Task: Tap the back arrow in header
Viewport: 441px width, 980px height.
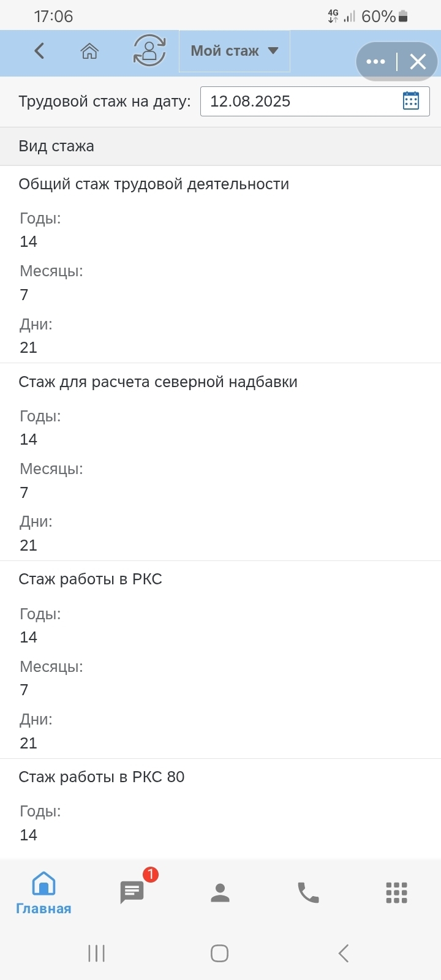Action: [39, 51]
